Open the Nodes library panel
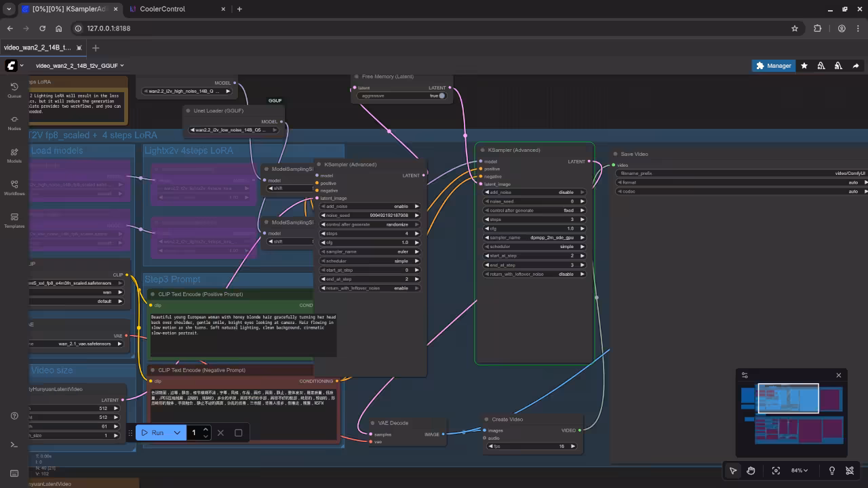The height and width of the screenshot is (488, 868). pyautogui.click(x=14, y=123)
